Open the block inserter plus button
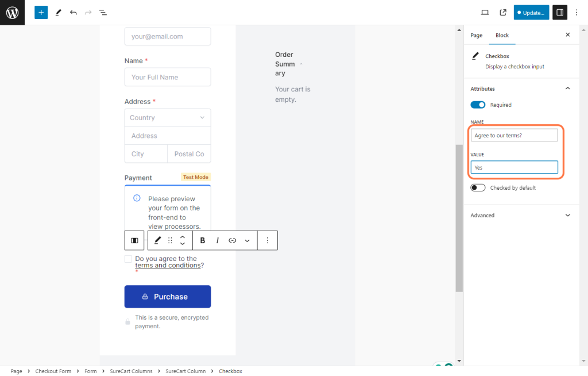The width and height of the screenshot is (588, 376). pos(41,12)
